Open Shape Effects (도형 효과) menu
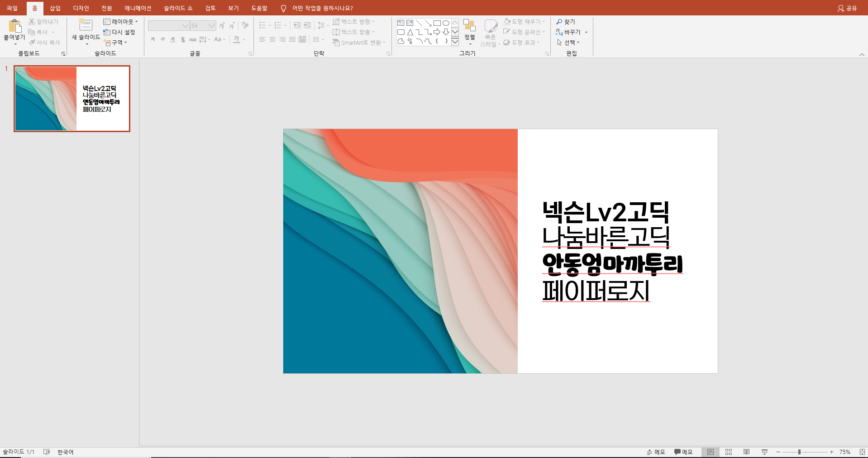 [521, 43]
